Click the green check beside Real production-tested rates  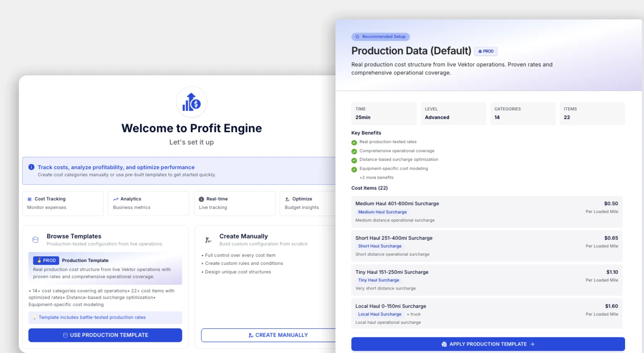(x=354, y=142)
